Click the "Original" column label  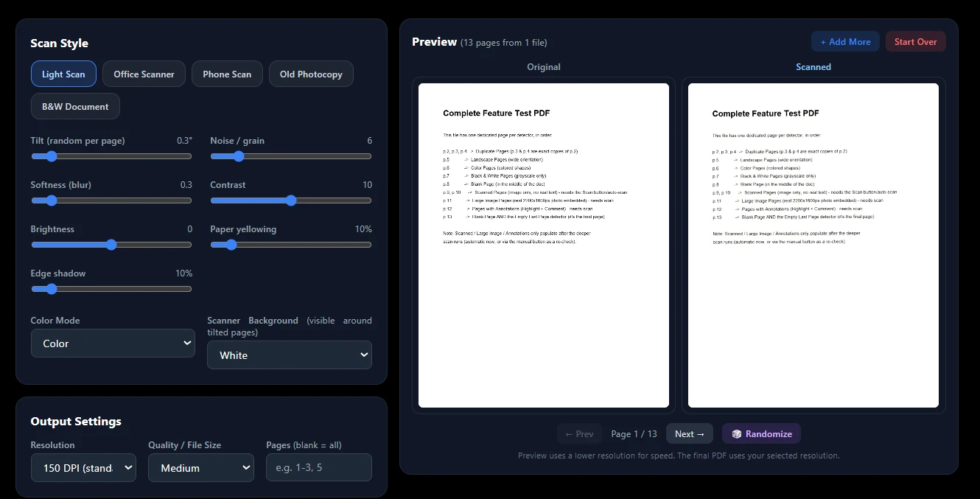tap(544, 67)
